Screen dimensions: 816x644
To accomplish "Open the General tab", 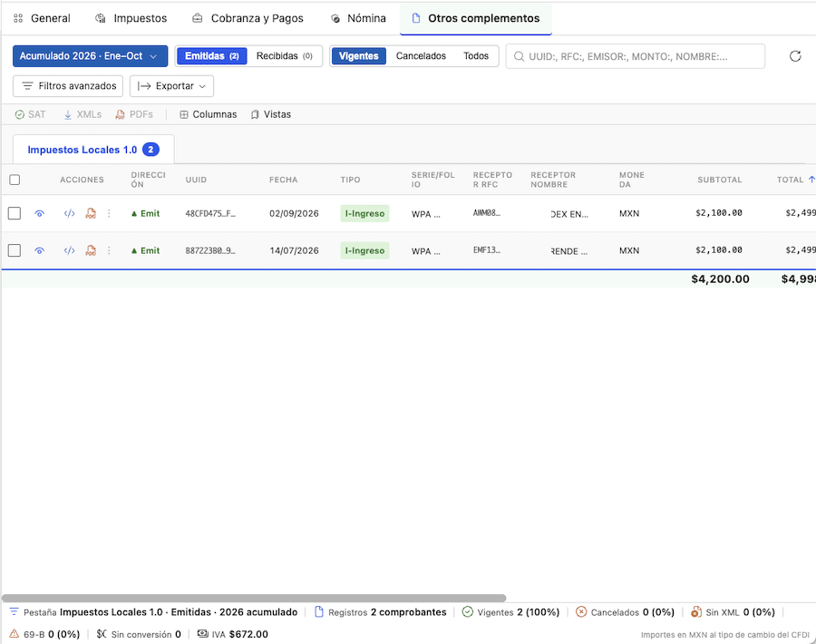I will 42,18.
